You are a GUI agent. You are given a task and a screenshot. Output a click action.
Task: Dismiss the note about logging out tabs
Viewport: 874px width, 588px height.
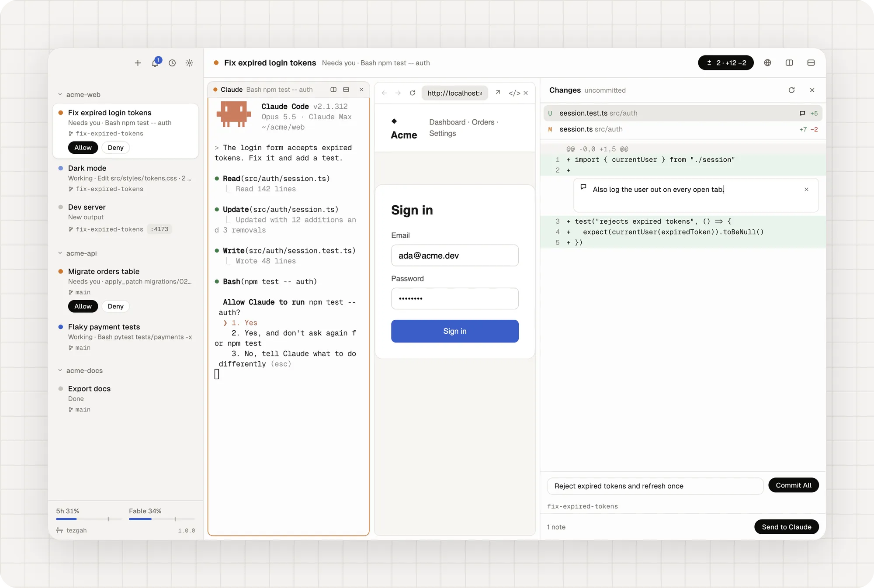[806, 189]
